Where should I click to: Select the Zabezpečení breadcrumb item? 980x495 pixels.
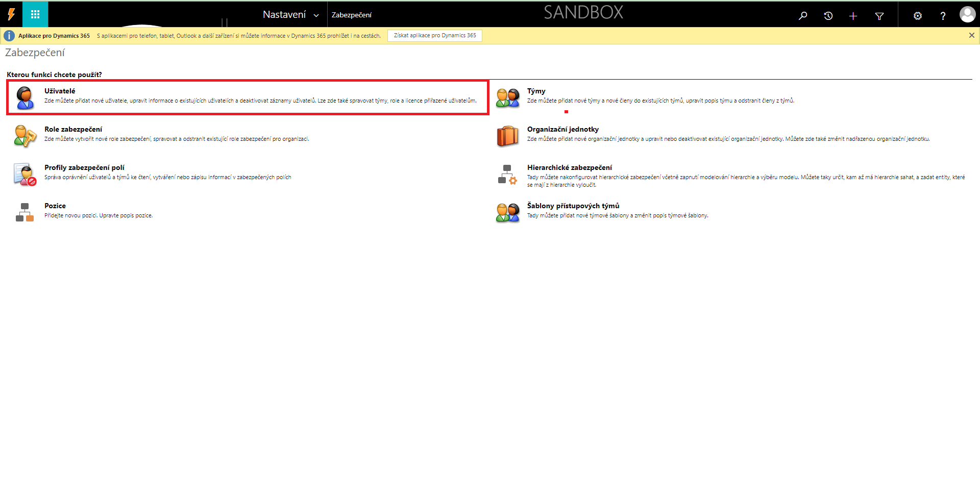[x=351, y=15]
